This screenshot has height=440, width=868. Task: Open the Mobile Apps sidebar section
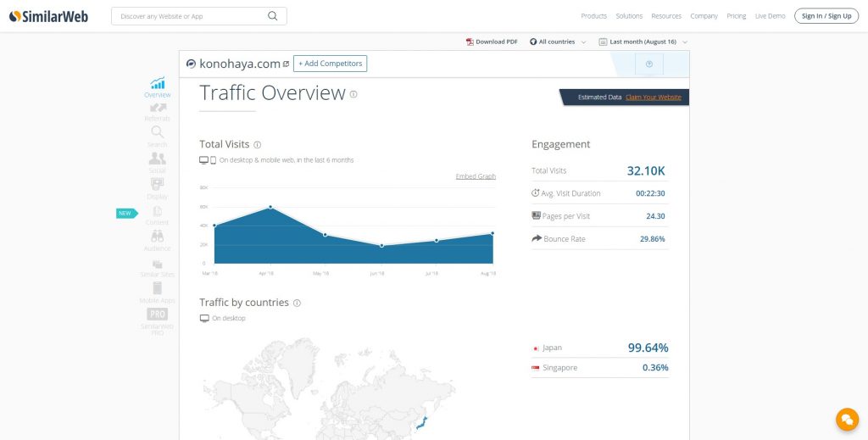point(157,292)
